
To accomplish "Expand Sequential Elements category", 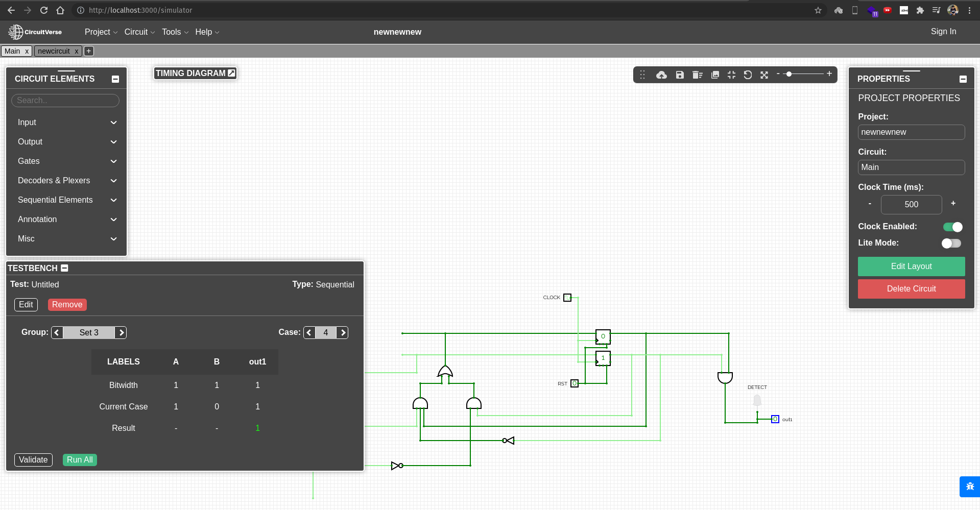I will click(x=66, y=200).
